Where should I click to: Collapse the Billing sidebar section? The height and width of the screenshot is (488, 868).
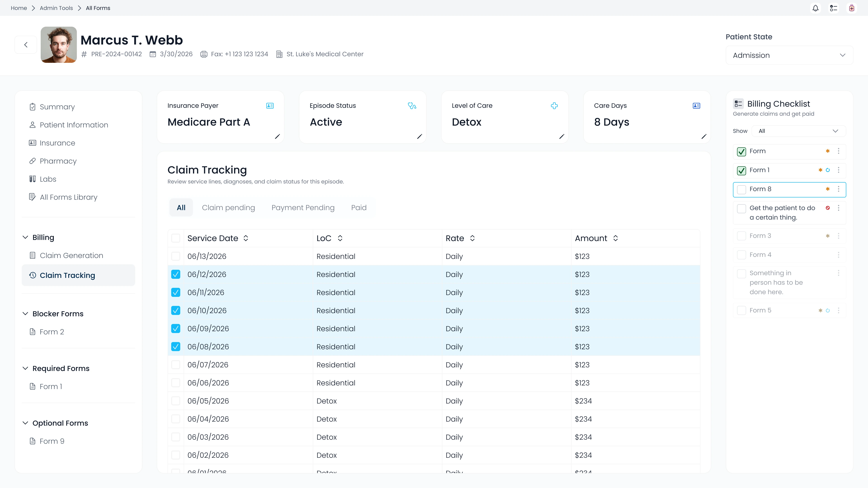tap(25, 237)
